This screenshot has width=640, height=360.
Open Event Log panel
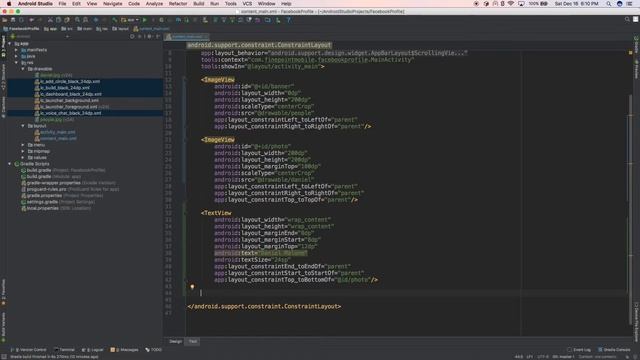[x=579, y=350]
